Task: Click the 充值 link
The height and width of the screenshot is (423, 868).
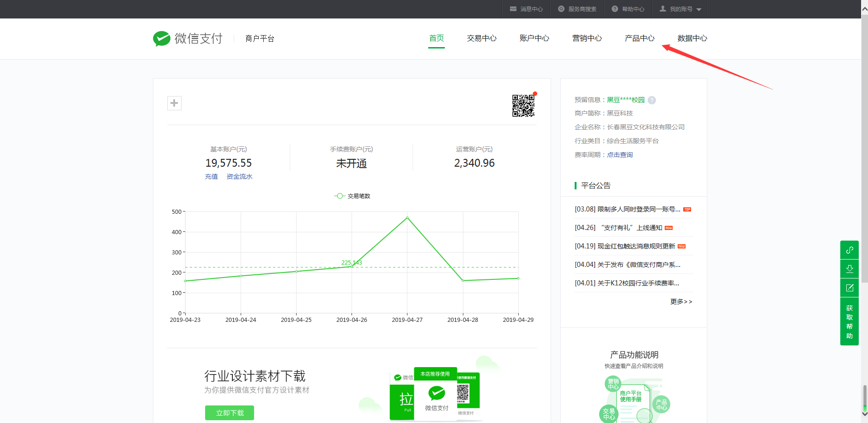Action: click(212, 176)
